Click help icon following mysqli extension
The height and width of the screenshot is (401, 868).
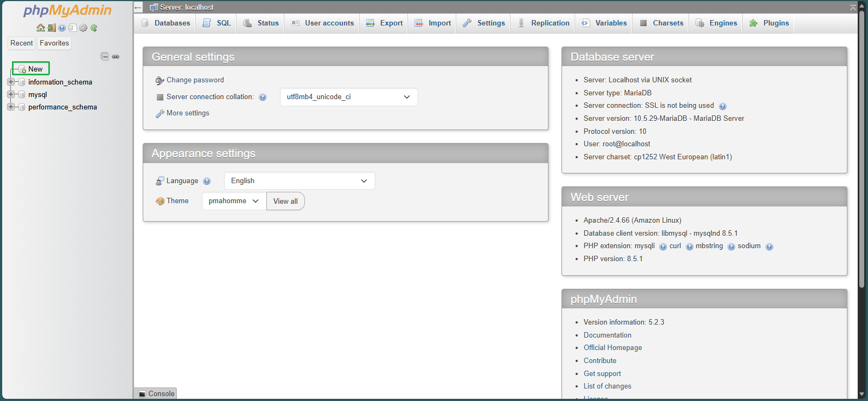coord(663,247)
